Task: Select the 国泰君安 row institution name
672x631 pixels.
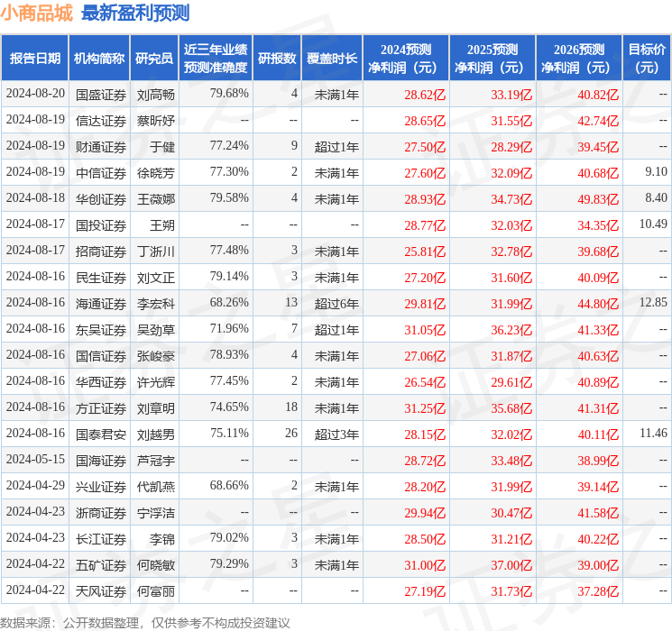Action: pyautogui.click(x=101, y=434)
